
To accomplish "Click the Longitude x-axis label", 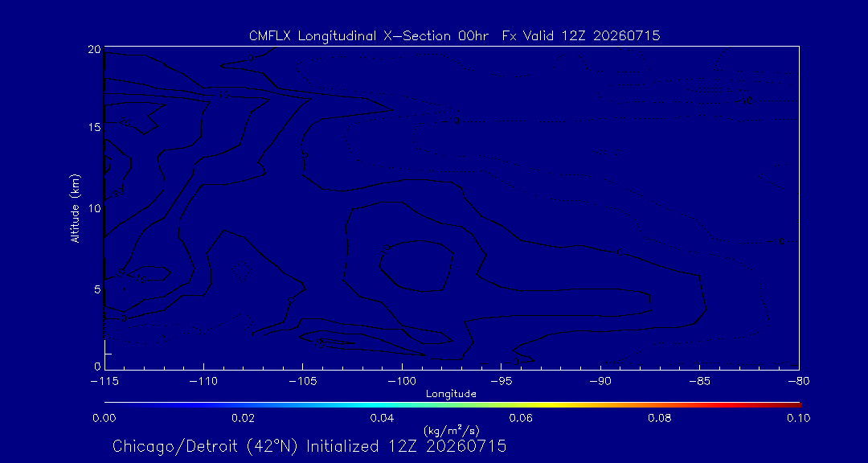I will (x=451, y=395).
